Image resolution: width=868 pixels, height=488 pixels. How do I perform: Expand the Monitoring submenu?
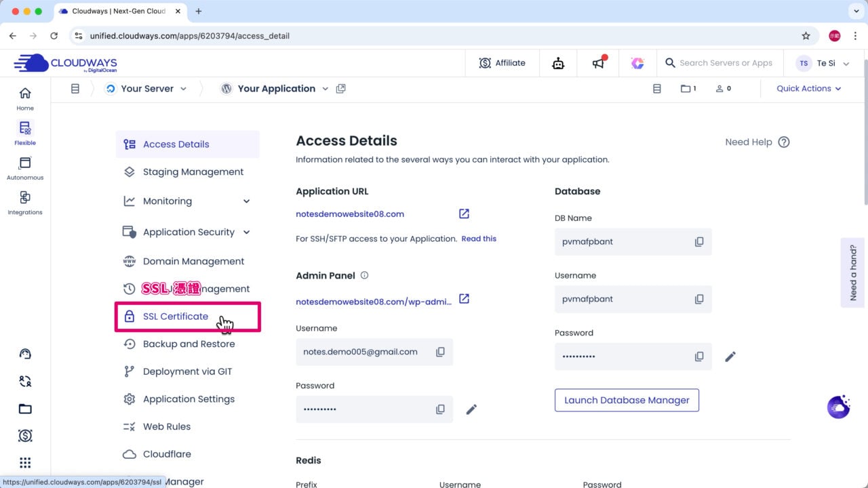(246, 201)
